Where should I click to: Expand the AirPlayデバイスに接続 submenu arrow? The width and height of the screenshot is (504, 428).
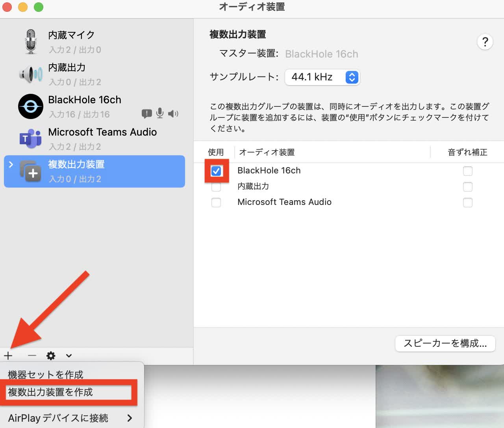click(130, 418)
